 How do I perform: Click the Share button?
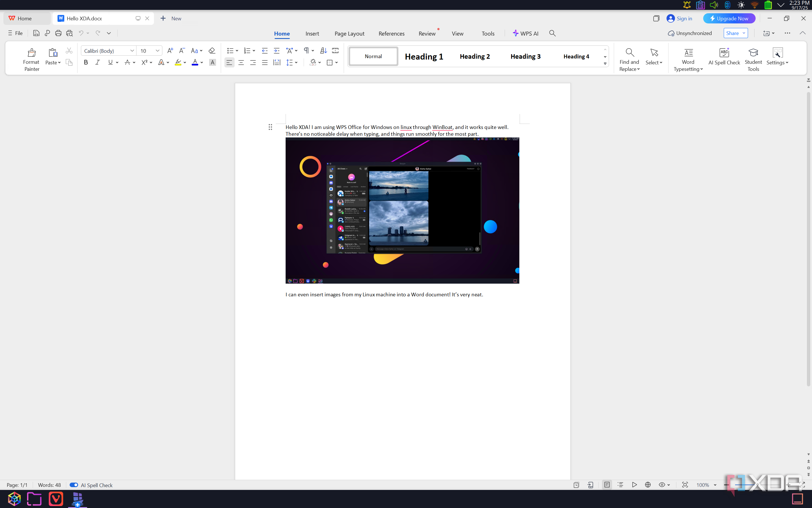(x=736, y=33)
